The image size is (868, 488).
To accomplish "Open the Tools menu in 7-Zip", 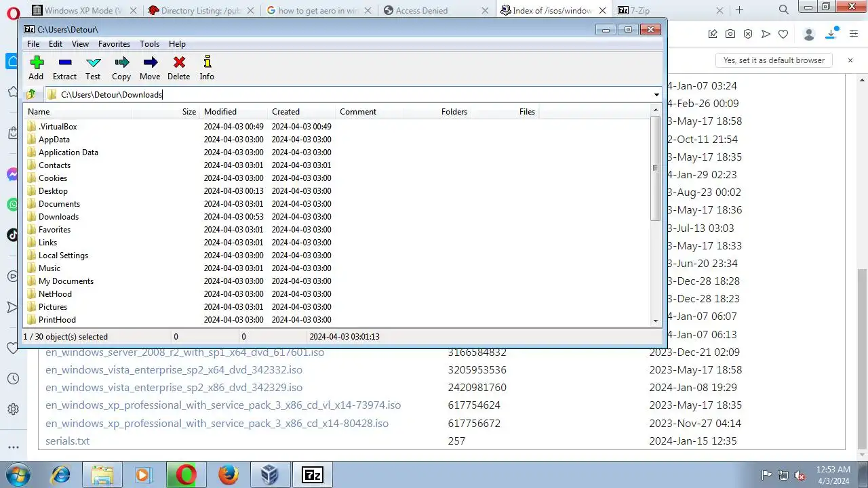I will [x=149, y=44].
